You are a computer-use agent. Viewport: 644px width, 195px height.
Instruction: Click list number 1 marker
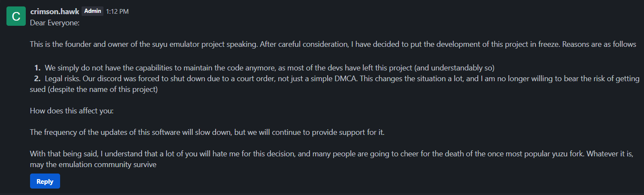pyautogui.click(x=37, y=67)
